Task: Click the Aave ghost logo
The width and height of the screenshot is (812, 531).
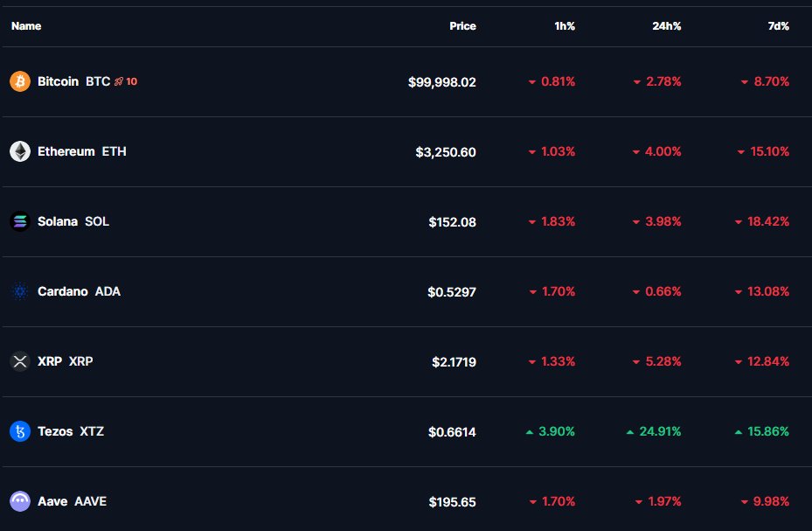Action: tap(20, 501)
